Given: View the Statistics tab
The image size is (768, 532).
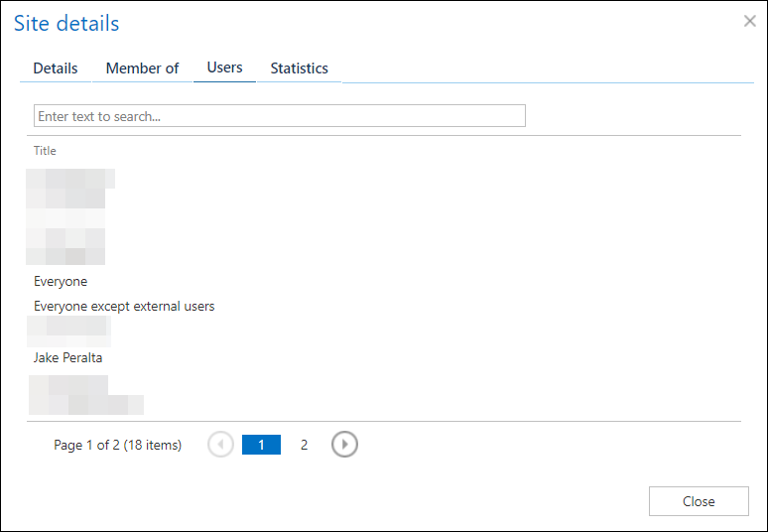Looking at the screenshot, I should [299, 68].
